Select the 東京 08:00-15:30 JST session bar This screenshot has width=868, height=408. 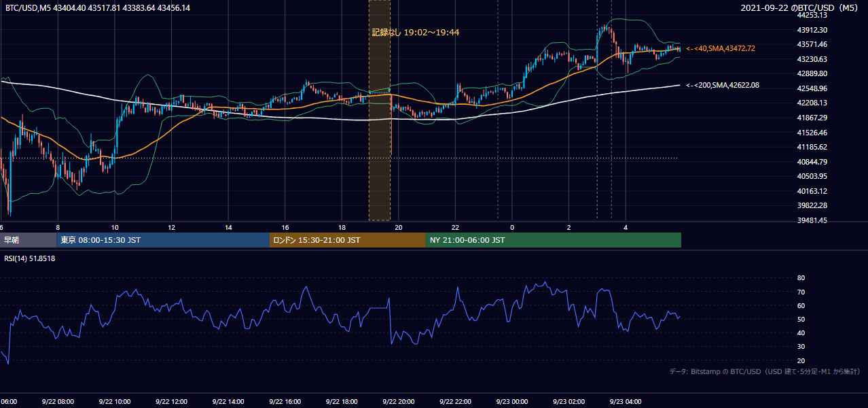tap(163, 240)
